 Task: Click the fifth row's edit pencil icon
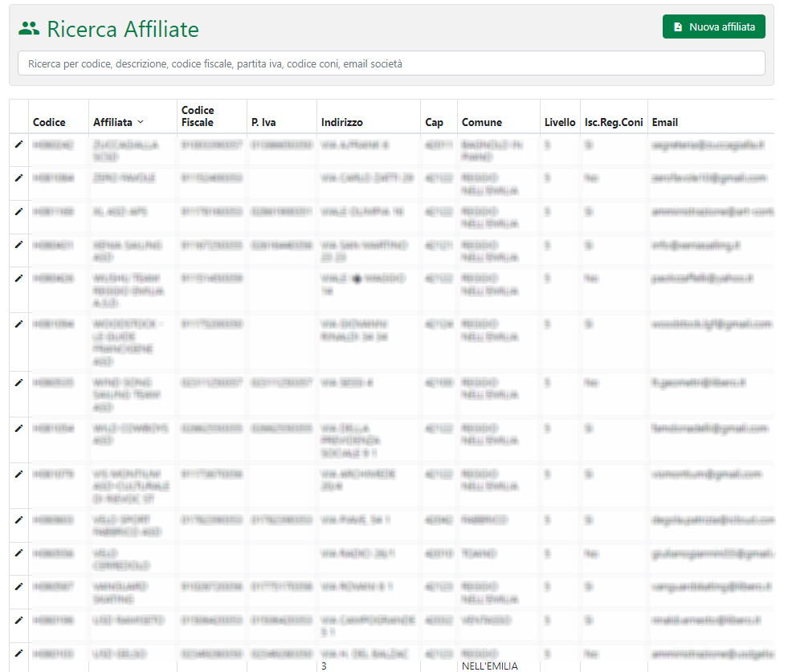[x=18, y=278]
